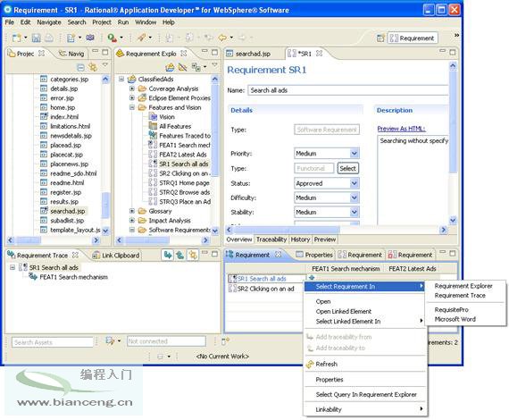Click the Save toolbar icon

point(36,38)
